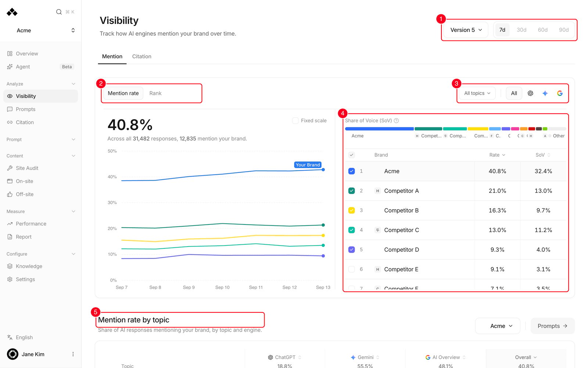Image resolution: width=588 pixels, height=368 pixels.
Task: Open the Acme brand dropdown beside Prompts button
Action: (x=498, y=326)
